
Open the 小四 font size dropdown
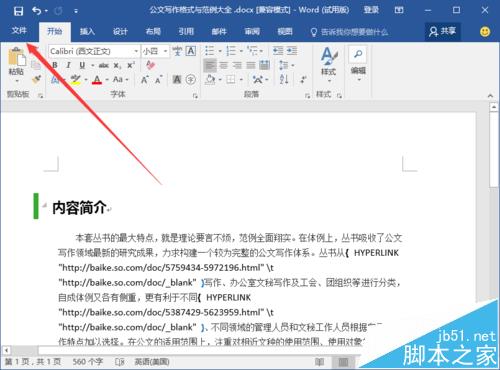pos(165,51)
